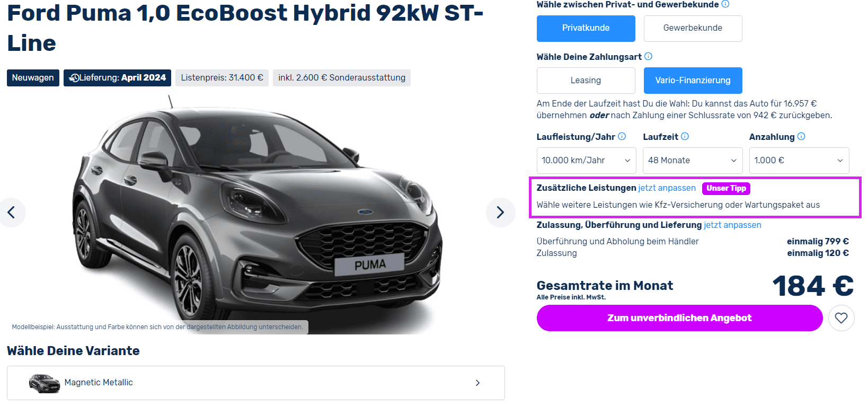This screenshot has width=868, height=406.
Task: Click Zum unverbindlichen Angebot button
Action: pyautogui.click(x=679, y=318)
